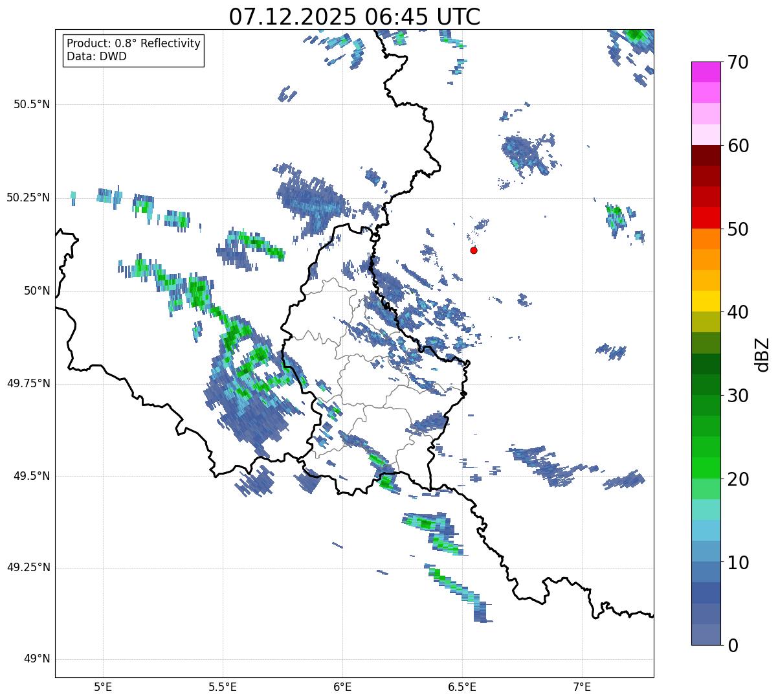
Task: Pick the orange swatch below 50 dBZ
Action: pyautogui.click(x=706, y=239)
